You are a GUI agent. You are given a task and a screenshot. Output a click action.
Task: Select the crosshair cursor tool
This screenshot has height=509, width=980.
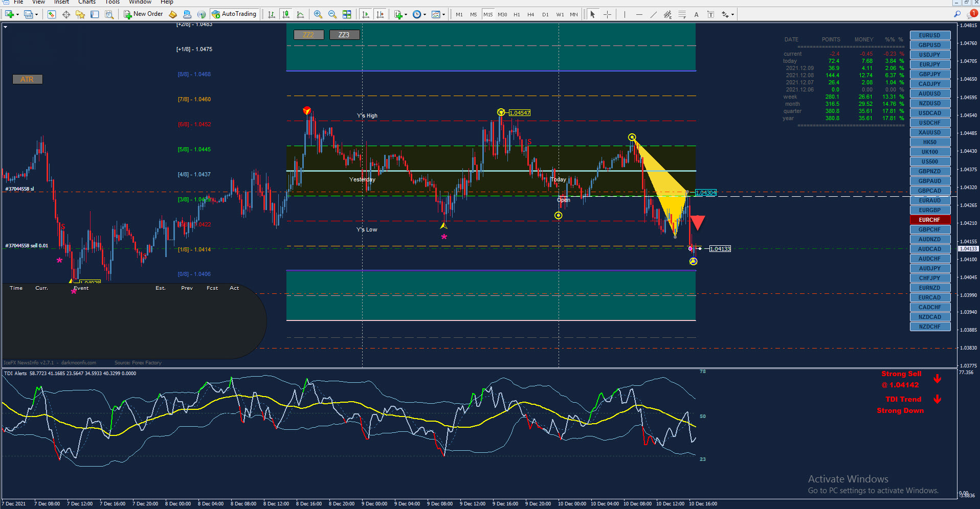pyautogui.click(x=607, y=14)
